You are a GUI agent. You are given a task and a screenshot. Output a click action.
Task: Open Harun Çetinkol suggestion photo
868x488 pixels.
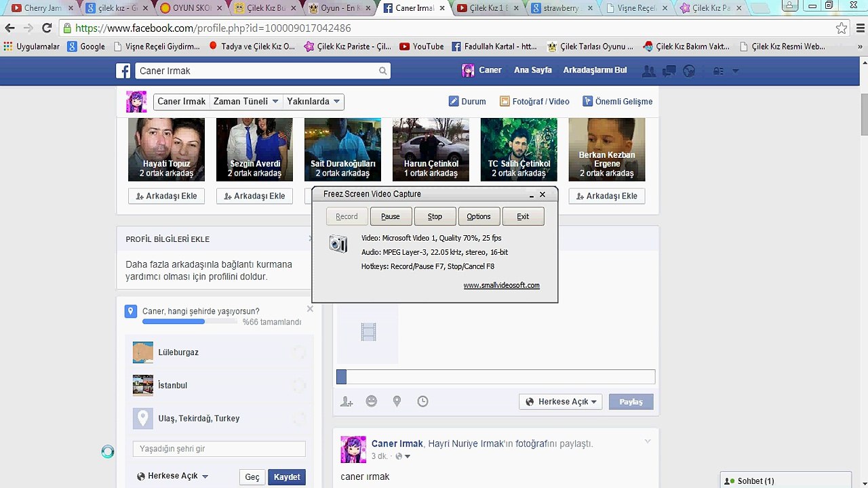(431, 149)
